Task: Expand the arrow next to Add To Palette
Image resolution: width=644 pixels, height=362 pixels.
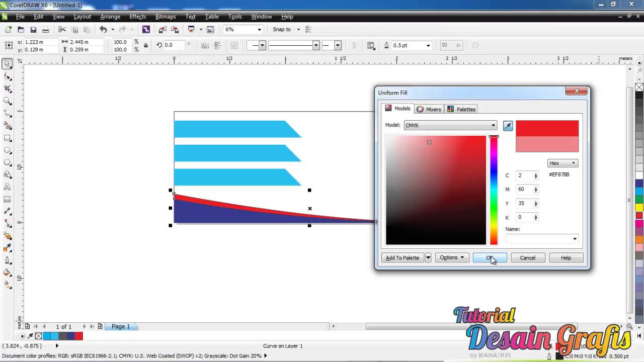Action: coord(428,257)
